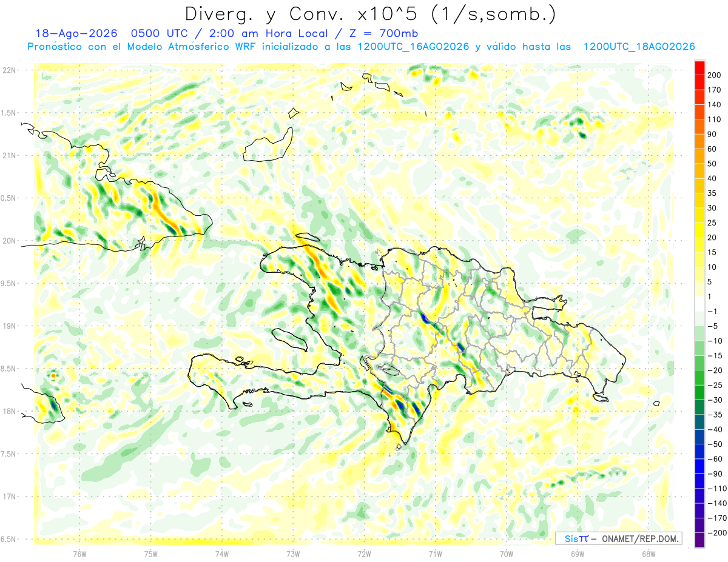The height and width of the screenshot is (562, 728).
Task: Click the '74W' longitude label
Action: (x=222, y=554)
